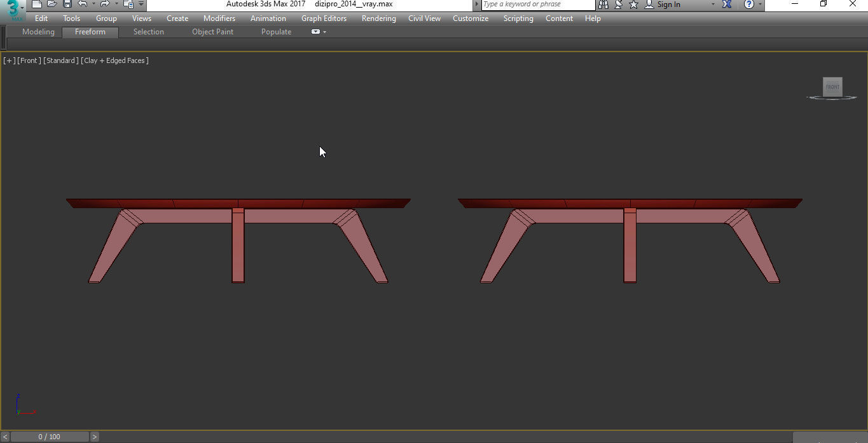The height and width of the screenshot is (443, 868).
Task: Open the Edit menu
Action: tap(41, 18)
